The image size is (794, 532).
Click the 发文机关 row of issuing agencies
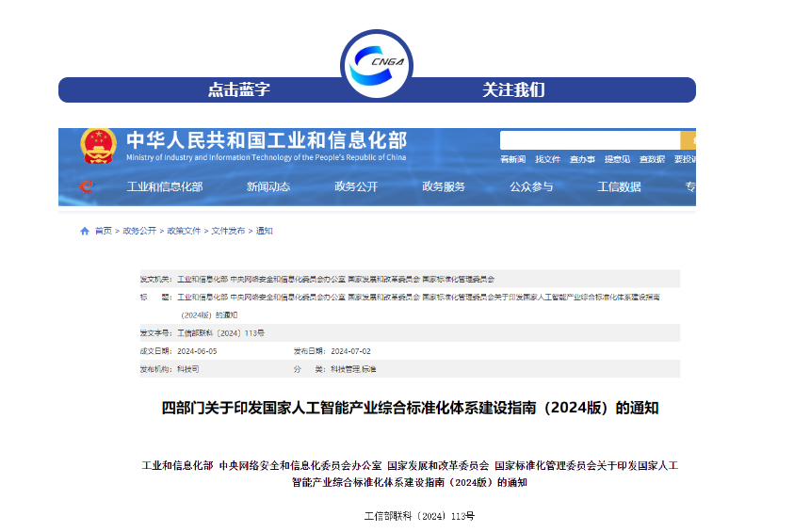410,279
